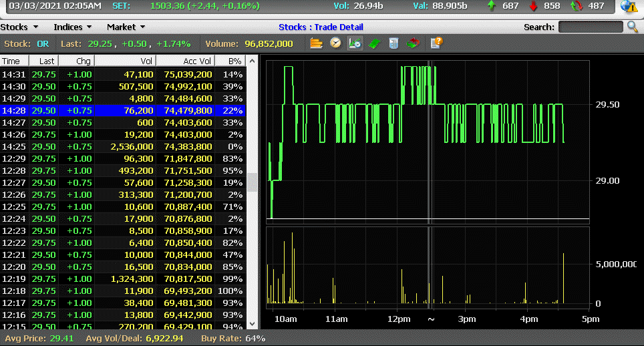The width and height of the screenshot is (644, 346).
Task: Click the measuring beaker toolbar icon
Action: point(393,43)
